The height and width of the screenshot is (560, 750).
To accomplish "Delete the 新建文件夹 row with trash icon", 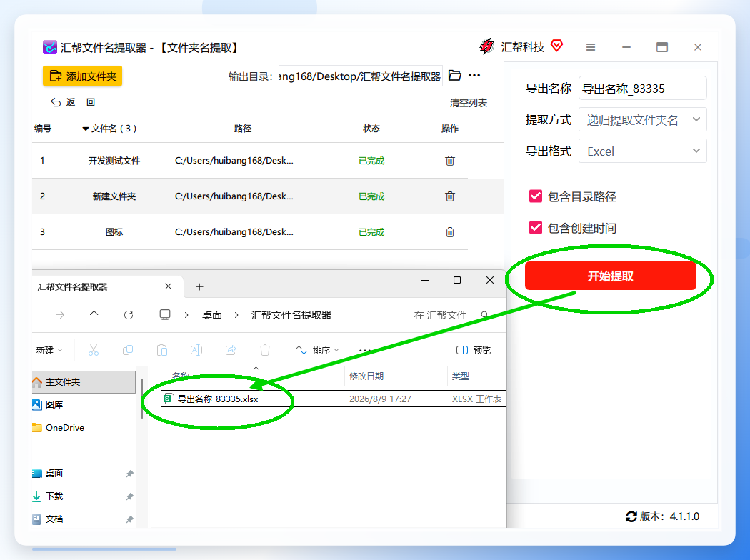I will [x=449, y=196].
